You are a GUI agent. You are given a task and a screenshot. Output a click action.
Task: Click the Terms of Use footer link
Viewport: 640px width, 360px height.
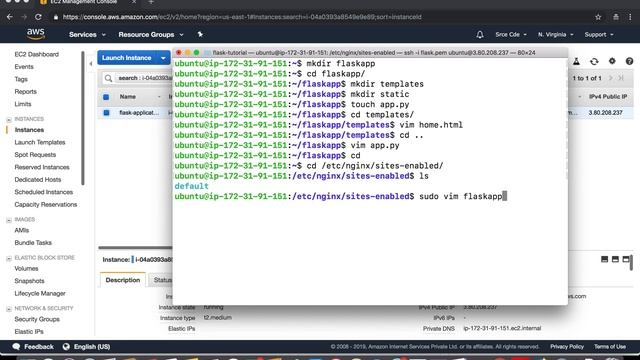(610, 347)
